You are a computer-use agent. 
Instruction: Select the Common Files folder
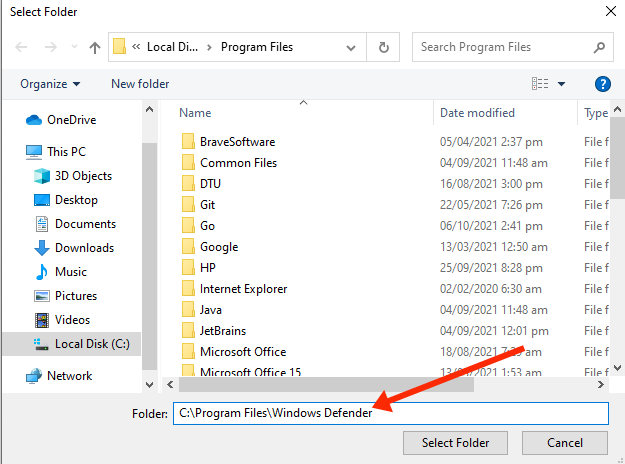click(x=229, y=163)
